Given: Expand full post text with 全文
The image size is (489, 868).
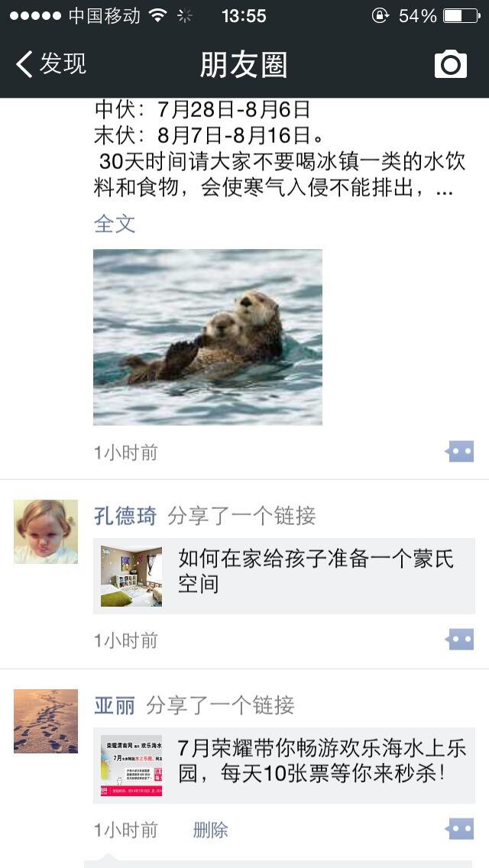Looking at the screenshot, I should [x=115, y=224].
